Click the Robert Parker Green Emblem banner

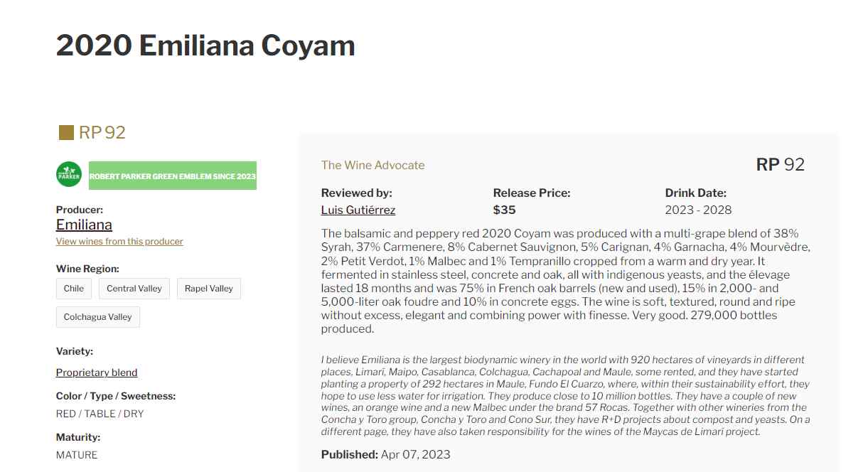click(172, 176)
